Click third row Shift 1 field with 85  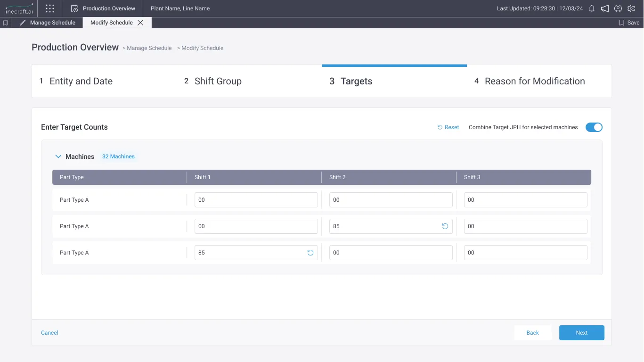coord(256,253)
